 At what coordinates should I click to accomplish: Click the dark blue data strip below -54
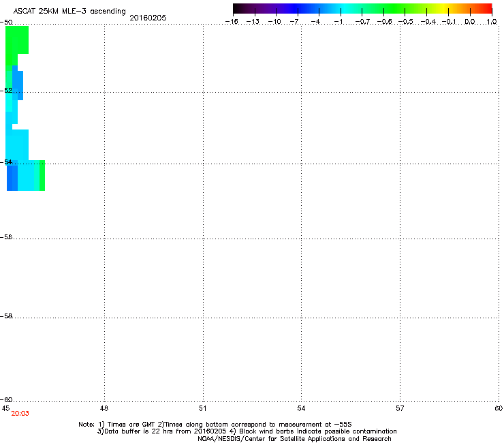pyautogui.click(x=12, y=177)
